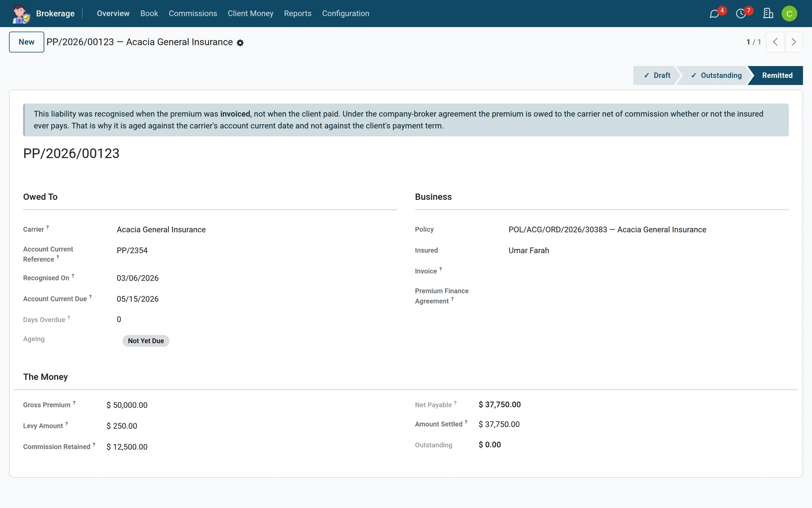Open the Commissions menu
The width and height of the screenshot is (812, 508).
(193, 14)
